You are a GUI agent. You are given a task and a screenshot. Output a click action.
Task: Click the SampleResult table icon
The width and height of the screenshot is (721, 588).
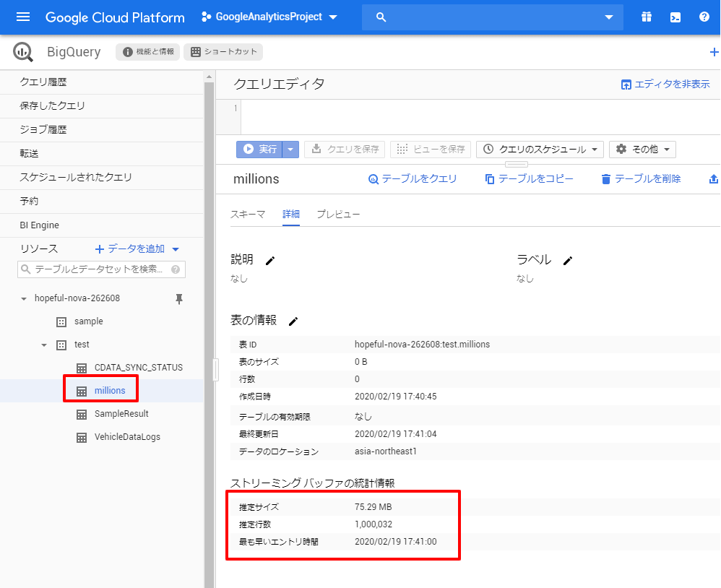82,414
